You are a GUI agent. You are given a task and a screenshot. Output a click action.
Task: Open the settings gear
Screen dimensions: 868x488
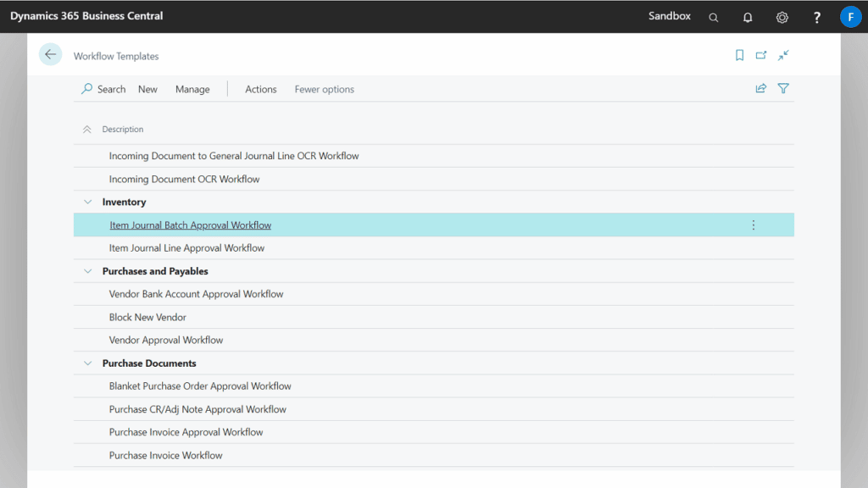(782, 17)
